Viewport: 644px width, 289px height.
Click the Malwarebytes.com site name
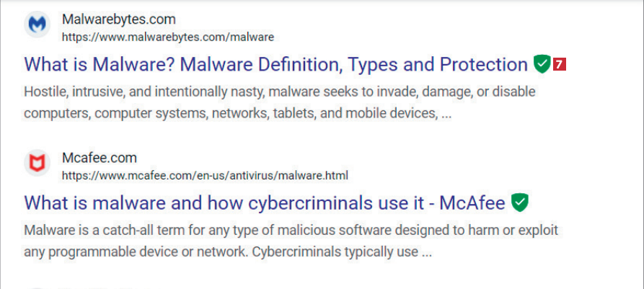click(118, 19)
